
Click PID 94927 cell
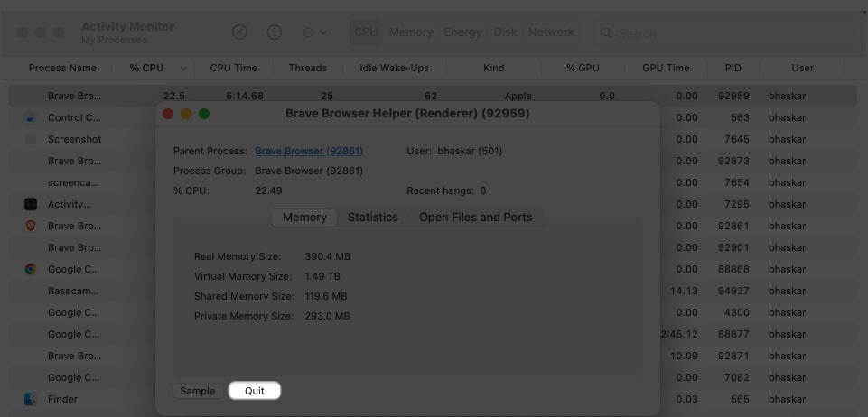pyautogui.click(x=733, y=291)
